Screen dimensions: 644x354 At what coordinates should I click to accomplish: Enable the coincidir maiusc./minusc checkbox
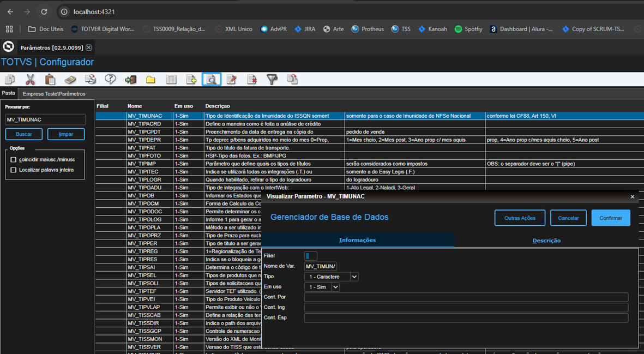14,160
